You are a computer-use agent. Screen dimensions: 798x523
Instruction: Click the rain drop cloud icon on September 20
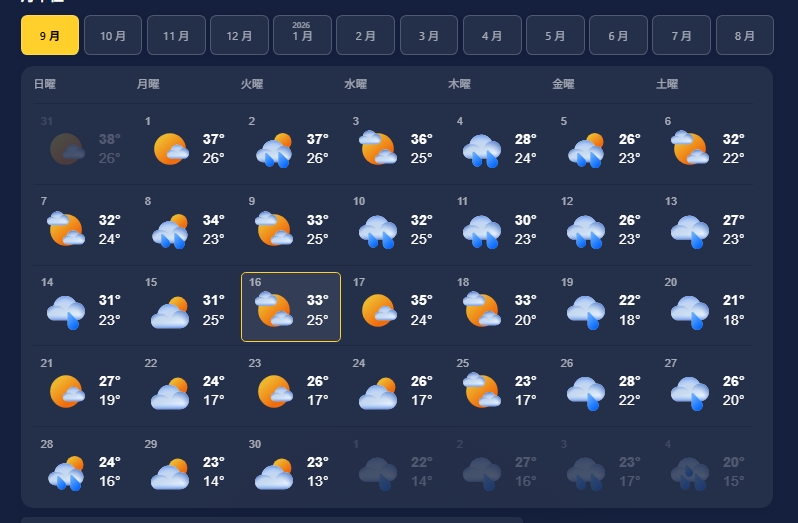[690, 312]
